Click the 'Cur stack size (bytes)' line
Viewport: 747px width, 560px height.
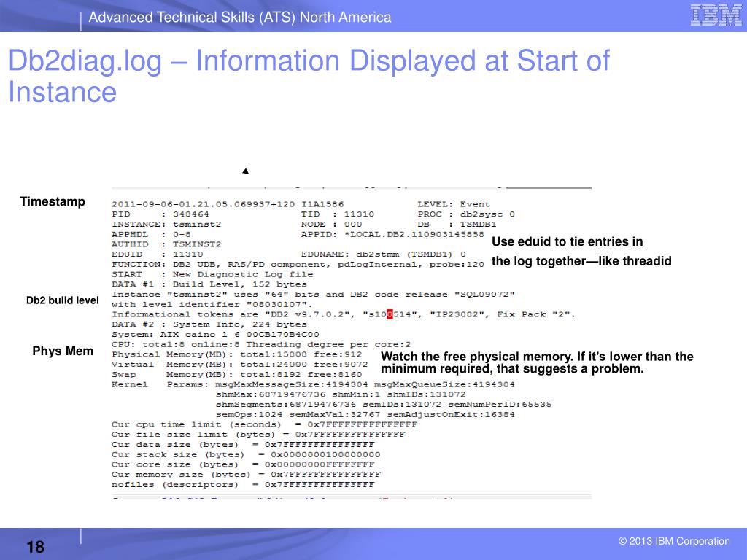pos(247,454)
